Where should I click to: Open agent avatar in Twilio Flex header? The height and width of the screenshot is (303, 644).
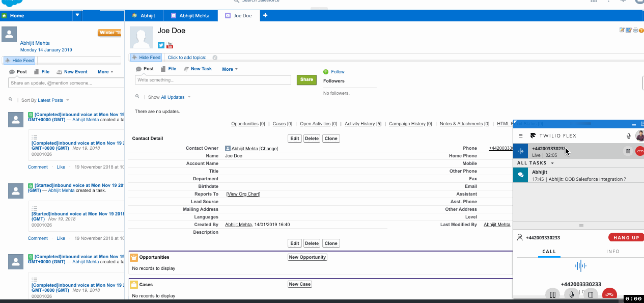[x=640, y=136]
